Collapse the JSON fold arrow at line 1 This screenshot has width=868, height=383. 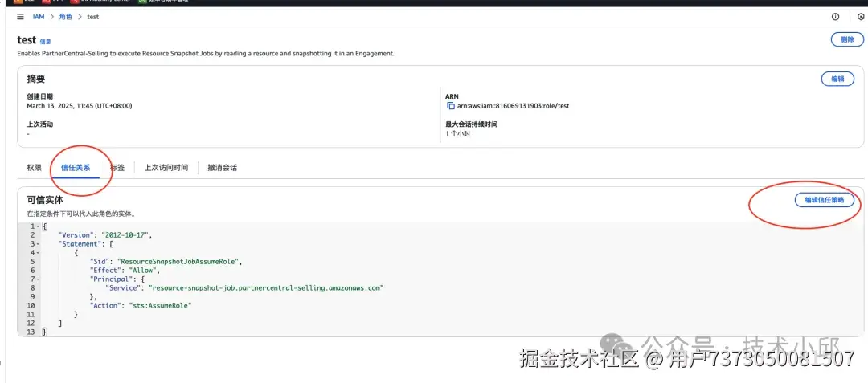point(37,226)
